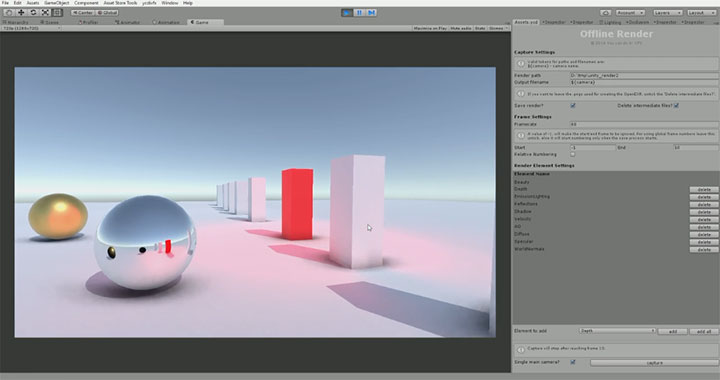Open the Window menu
720x380 pixels.
pos(170,3)
